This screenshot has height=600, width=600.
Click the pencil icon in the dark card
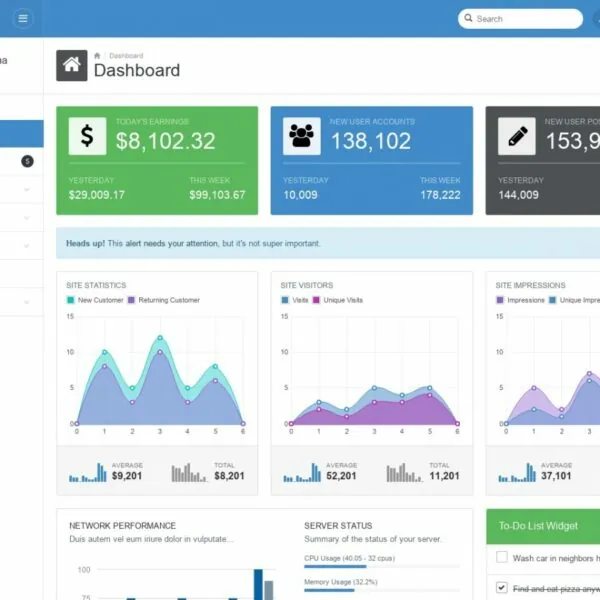pos(517,136)
